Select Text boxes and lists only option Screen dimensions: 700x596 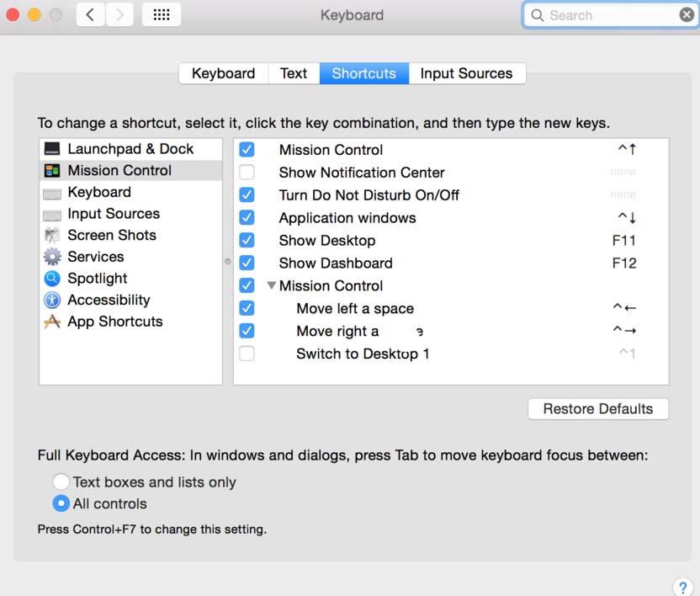pyautogui.click(x=61, y=482)
